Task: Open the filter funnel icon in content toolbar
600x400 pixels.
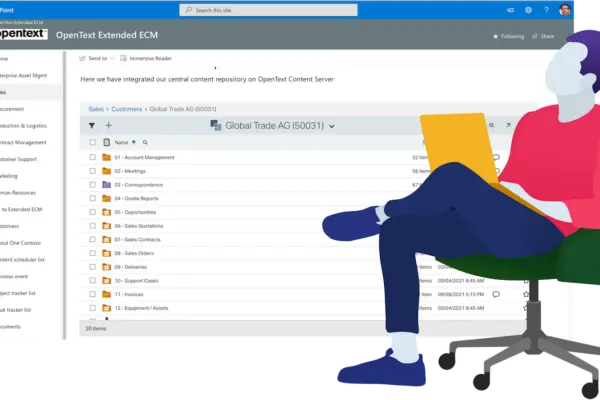Action: tap(92, 126)
